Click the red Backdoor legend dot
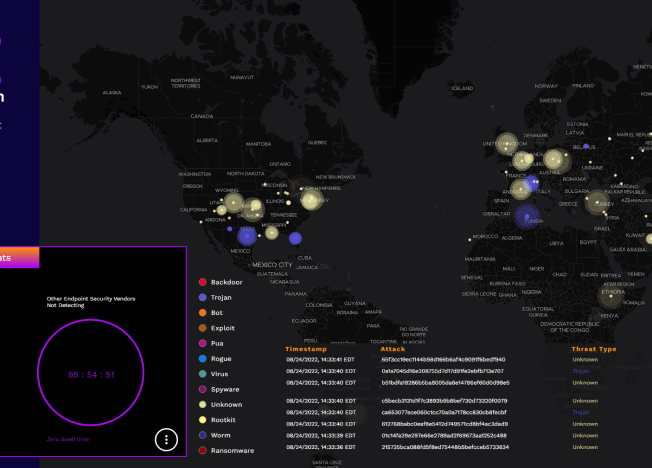 (x=203, y=283)
